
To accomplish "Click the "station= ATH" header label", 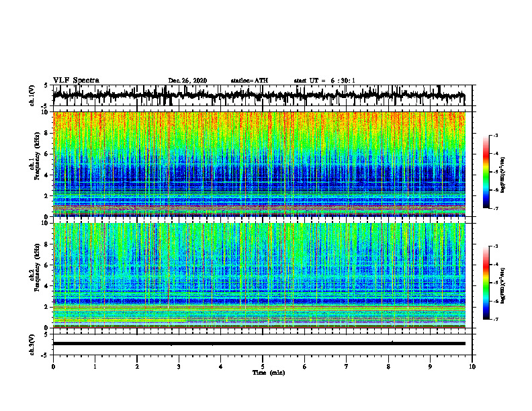I will coord(249,81).
